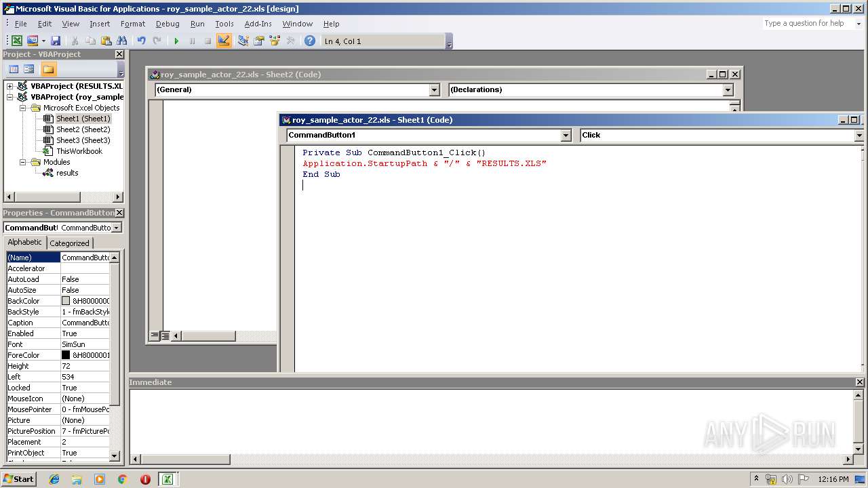Collapse the Modules folder

[22, 162]
